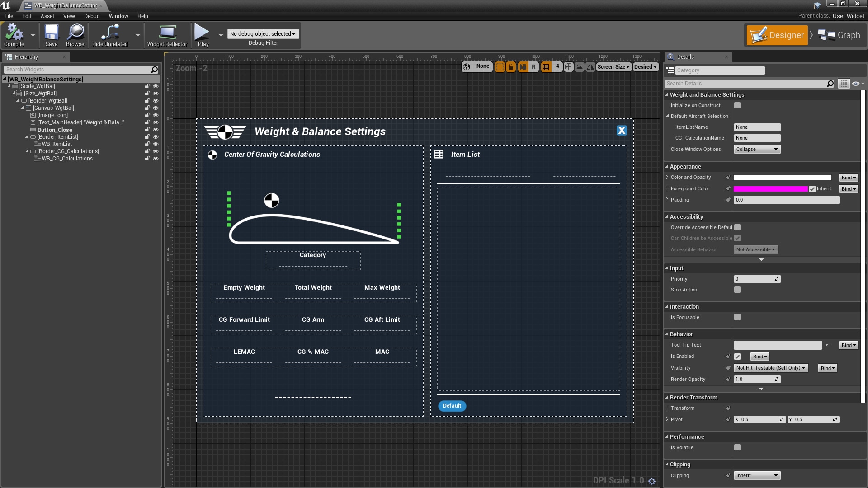Open the Visibility dropdown showing Not Hit-Testable
Viewport: 868px width, 488px height.
(x=770, y=368)
